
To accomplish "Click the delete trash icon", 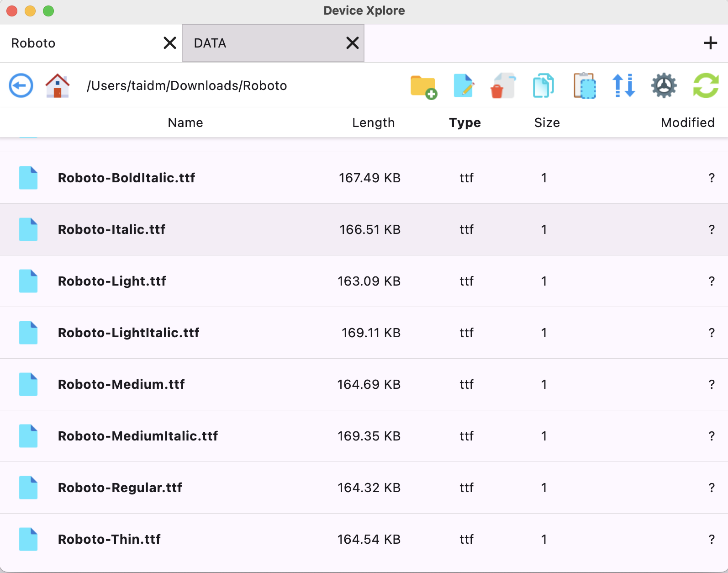I will coord(503,85).
